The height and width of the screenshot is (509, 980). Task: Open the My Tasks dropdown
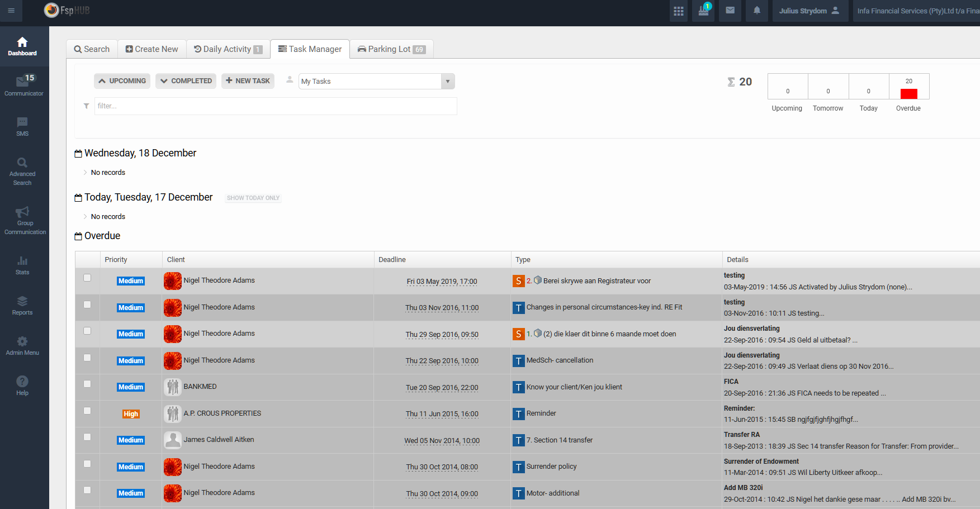click(x=376, y=82)
